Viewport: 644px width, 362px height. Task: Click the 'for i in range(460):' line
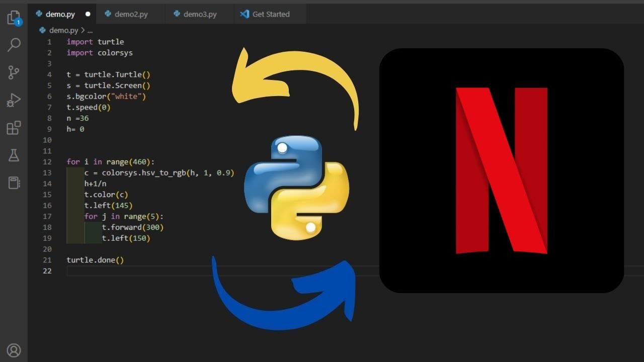pos(111,162)
